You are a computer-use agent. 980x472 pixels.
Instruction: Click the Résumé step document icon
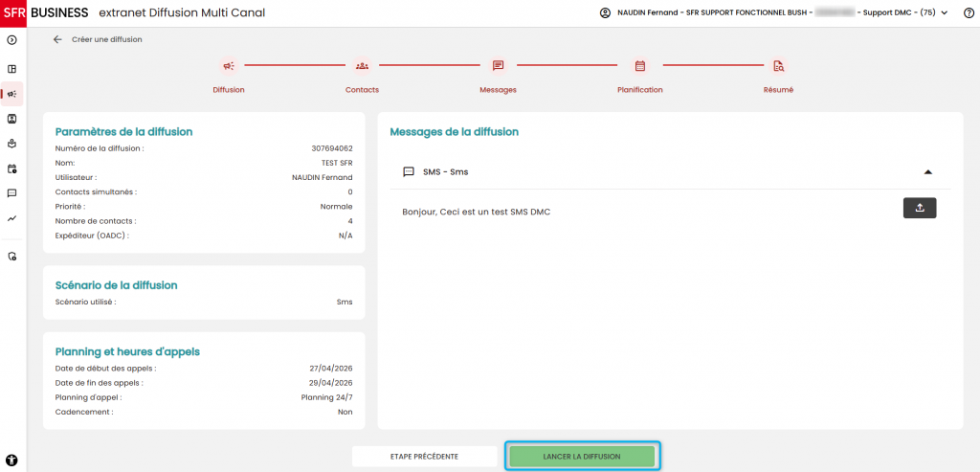[x=778, y=66]
